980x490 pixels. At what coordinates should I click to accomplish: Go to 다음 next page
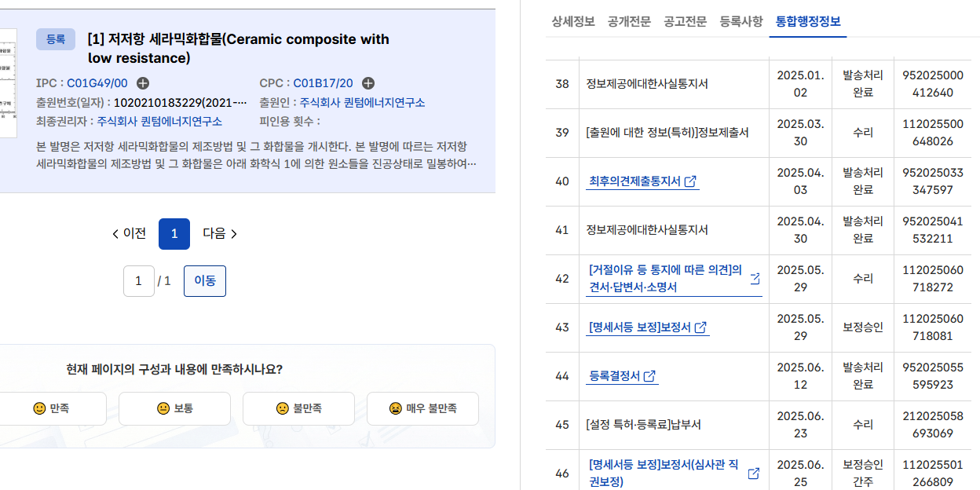[220, 233]
